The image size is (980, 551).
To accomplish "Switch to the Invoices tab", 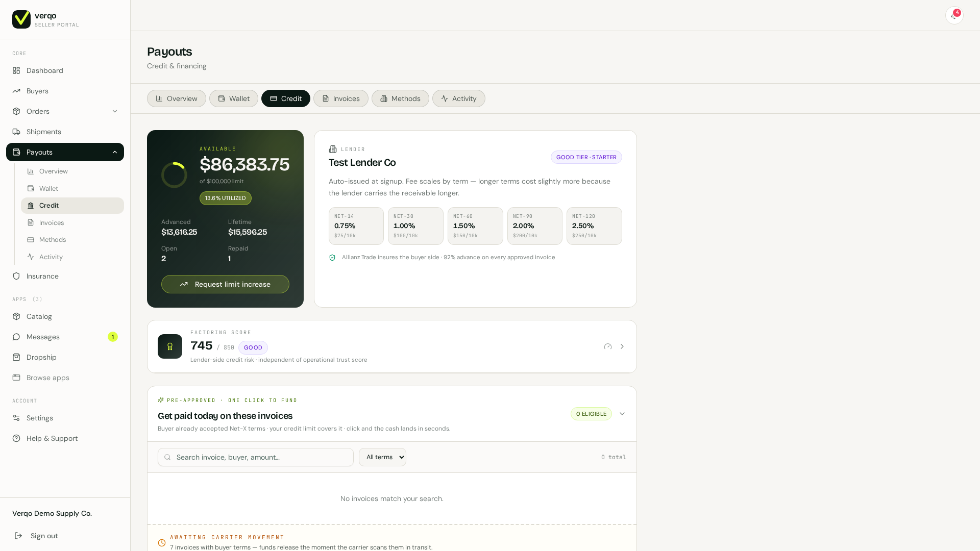I will (x=341, y=98).
